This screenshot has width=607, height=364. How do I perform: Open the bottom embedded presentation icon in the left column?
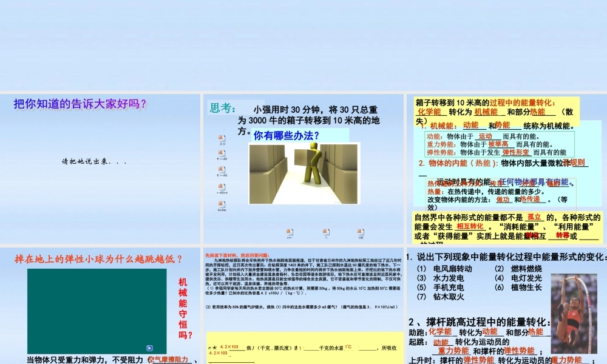click(222, 204)
